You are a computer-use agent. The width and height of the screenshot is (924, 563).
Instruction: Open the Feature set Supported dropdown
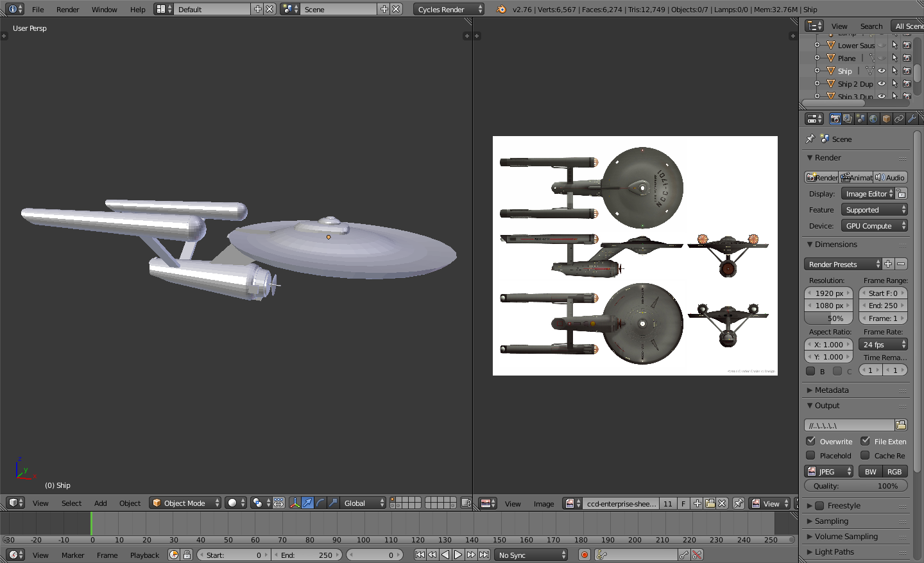point(875,209)
